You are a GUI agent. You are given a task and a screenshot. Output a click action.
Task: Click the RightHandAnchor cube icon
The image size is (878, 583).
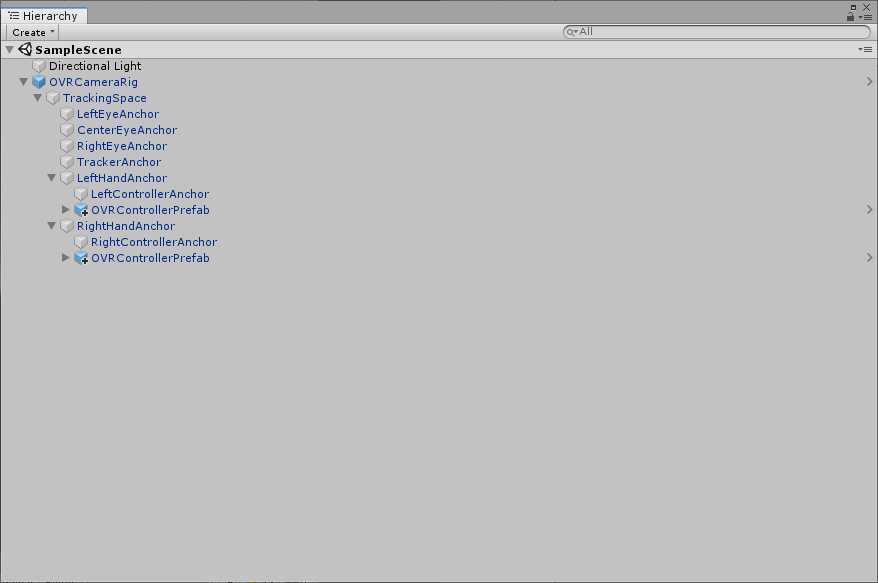tap(67, 226)
